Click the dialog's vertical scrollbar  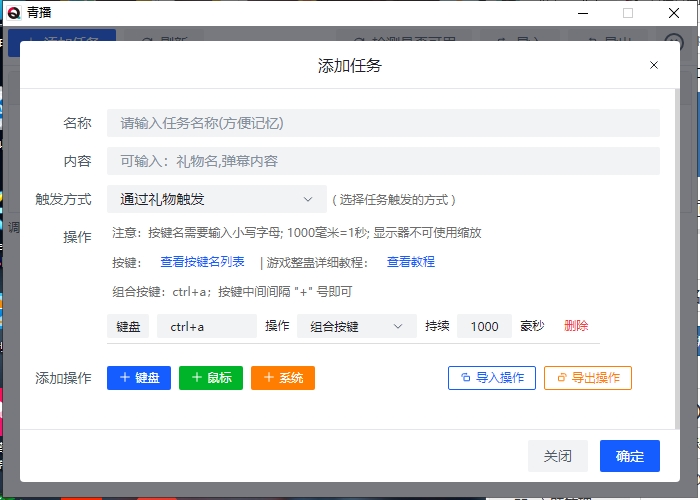[x=676, y=250]
